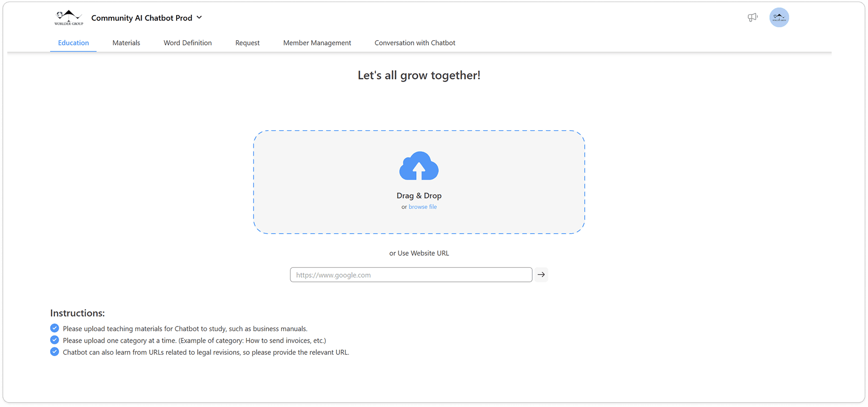Submit URL with the arrow button

541,275
